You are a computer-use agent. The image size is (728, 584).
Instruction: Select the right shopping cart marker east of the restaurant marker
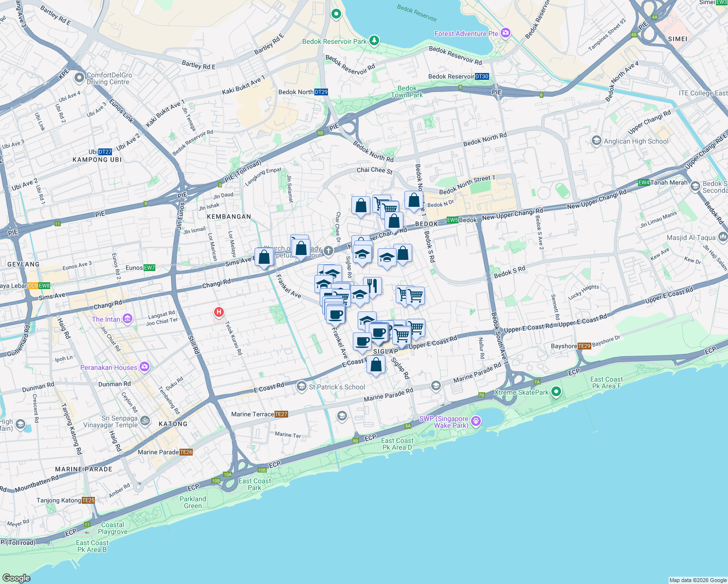pos(415,296)
